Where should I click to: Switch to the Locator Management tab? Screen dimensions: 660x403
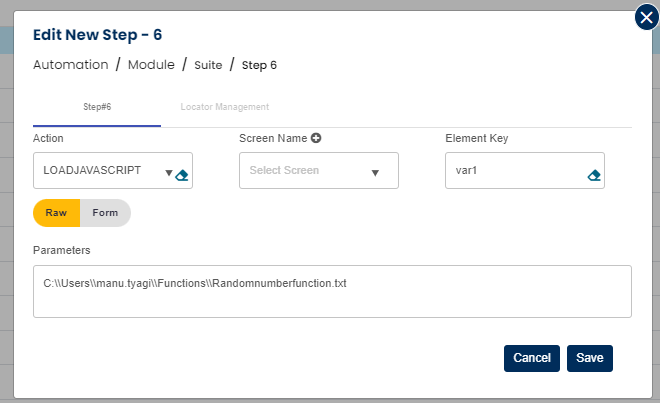click(x=225, y=106)
